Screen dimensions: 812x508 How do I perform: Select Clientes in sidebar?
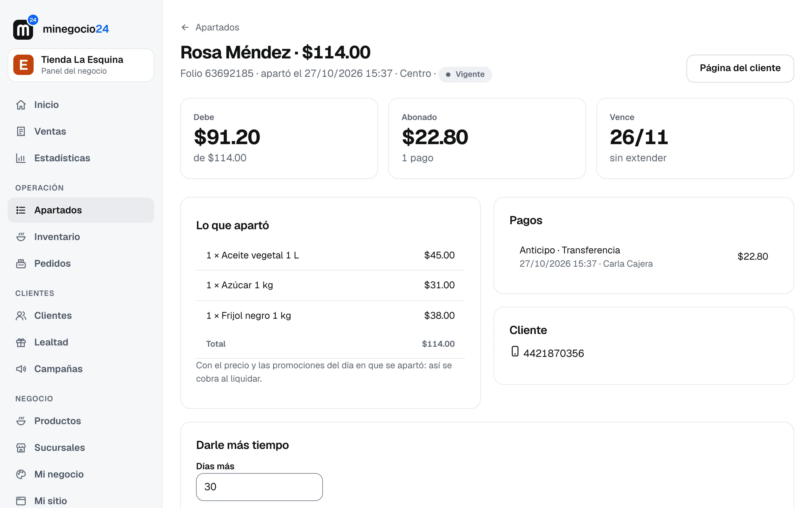pos(81,316)
